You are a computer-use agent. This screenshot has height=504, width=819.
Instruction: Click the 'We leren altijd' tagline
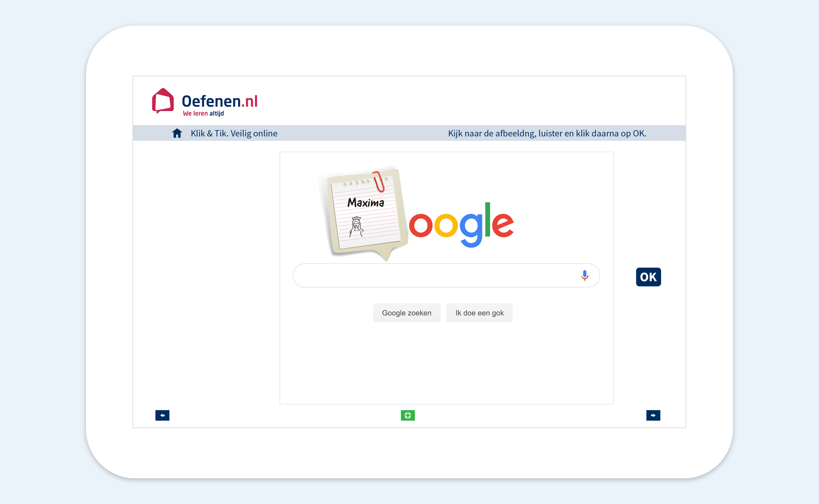tap(203, 114)
